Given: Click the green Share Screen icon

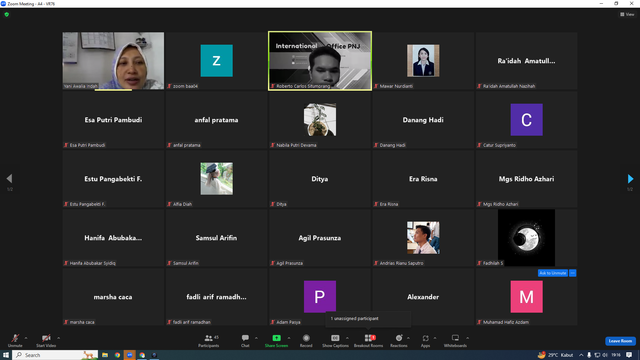Looking at the screenshot, I should coord(276,338).
